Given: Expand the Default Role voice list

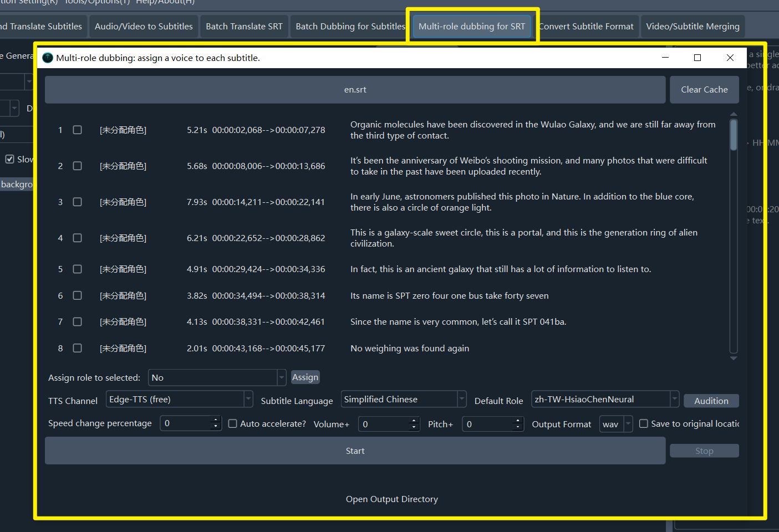Looking at the screenshot, I should 674,400.
